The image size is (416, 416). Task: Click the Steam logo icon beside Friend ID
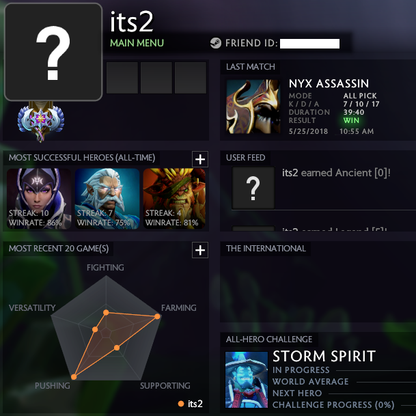(x=216, y=43)
